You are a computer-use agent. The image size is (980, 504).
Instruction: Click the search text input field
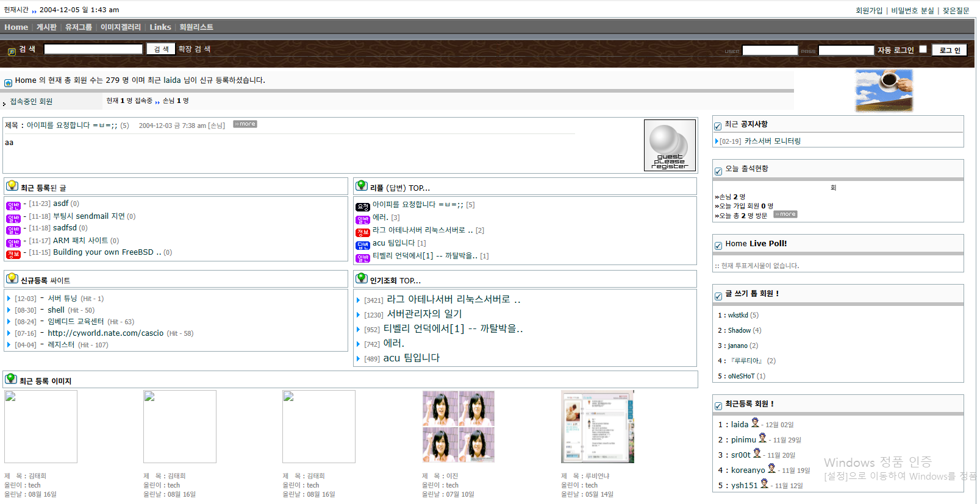click(93, 49)
